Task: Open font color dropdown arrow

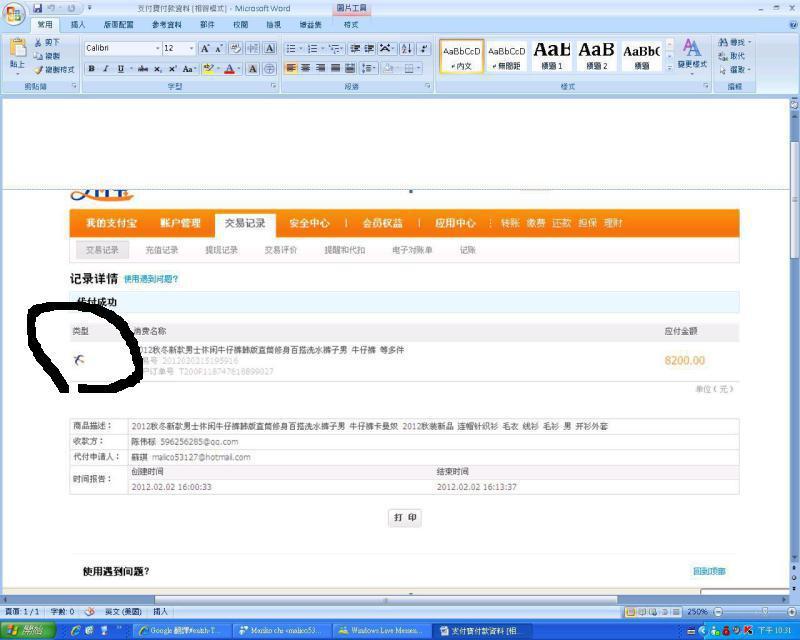Action: click(238, 69)
